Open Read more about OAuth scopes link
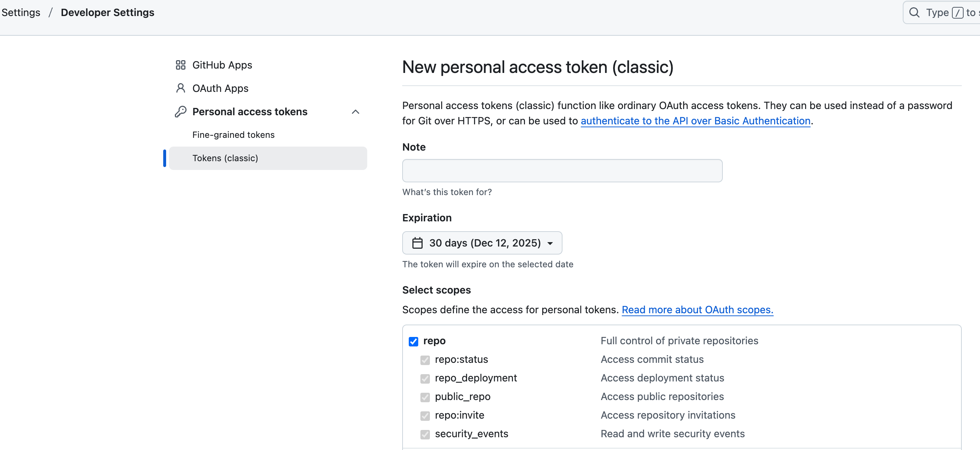This screenshot has width=980, height=450. 697,310
